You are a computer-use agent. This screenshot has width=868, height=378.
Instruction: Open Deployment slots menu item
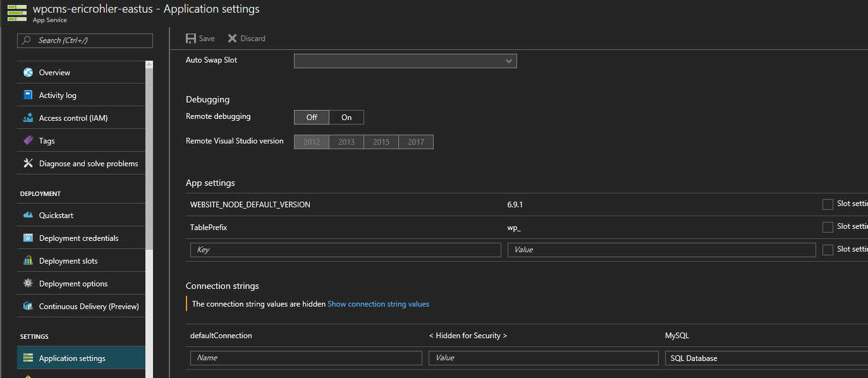(x=81, y=261)
